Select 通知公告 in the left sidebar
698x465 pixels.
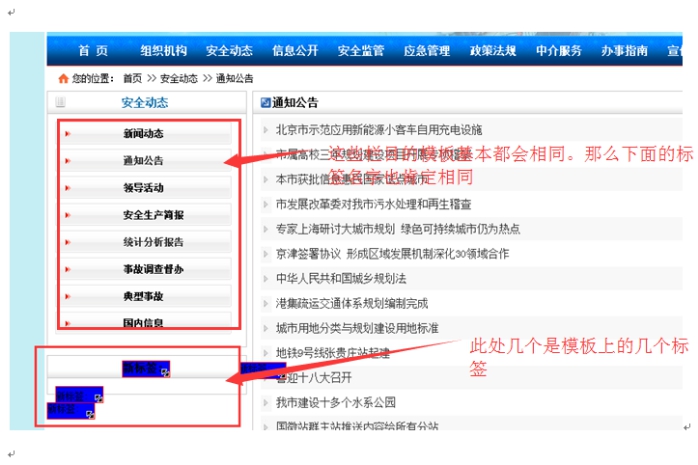(x=143, y=160)
